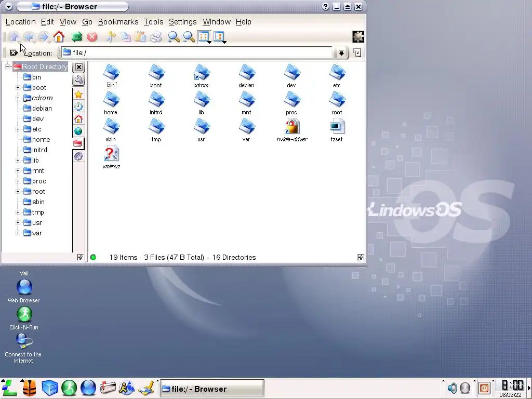The height and width of the screenshot is (399, 532).
Task: Select the home folder in icon view
Action: coord(111,103)
